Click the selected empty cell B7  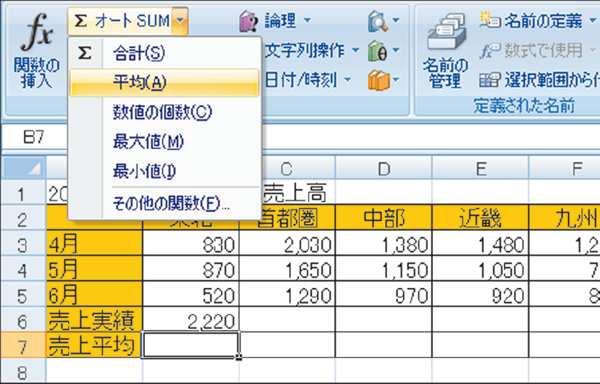point(191,345)
